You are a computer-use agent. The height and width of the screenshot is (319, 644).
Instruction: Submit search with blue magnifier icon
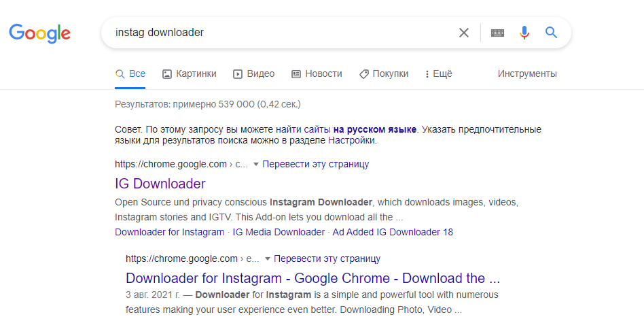pos(551,33)
